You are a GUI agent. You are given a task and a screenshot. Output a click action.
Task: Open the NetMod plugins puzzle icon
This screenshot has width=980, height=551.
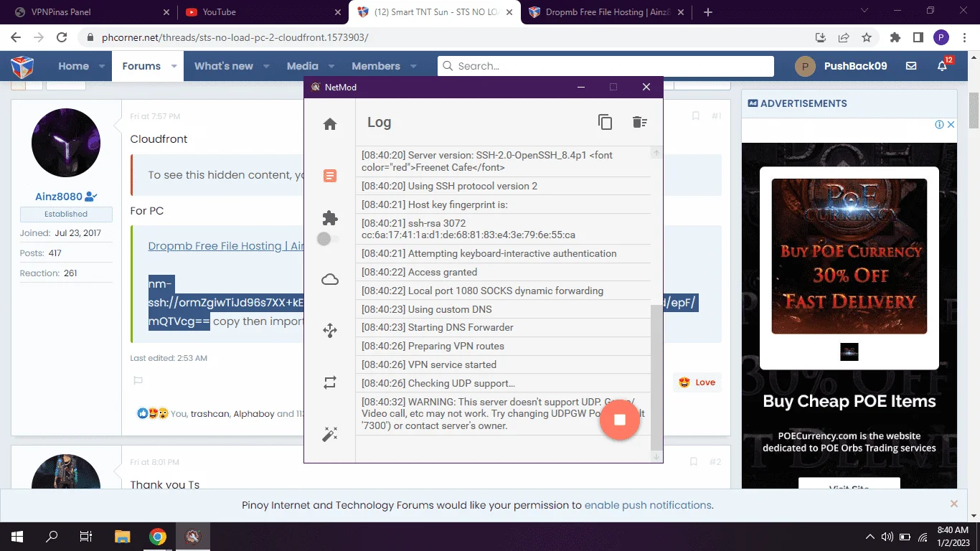[x=330, y=218]
